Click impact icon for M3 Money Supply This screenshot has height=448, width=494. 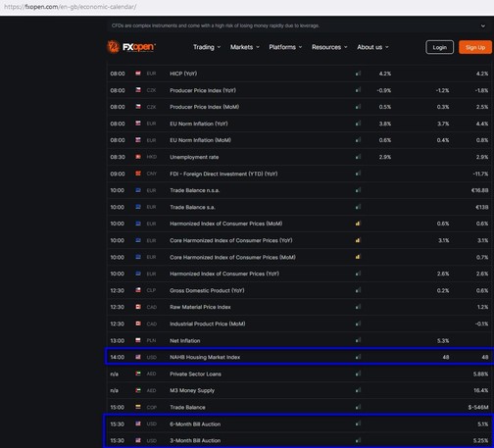pos(358,390)
